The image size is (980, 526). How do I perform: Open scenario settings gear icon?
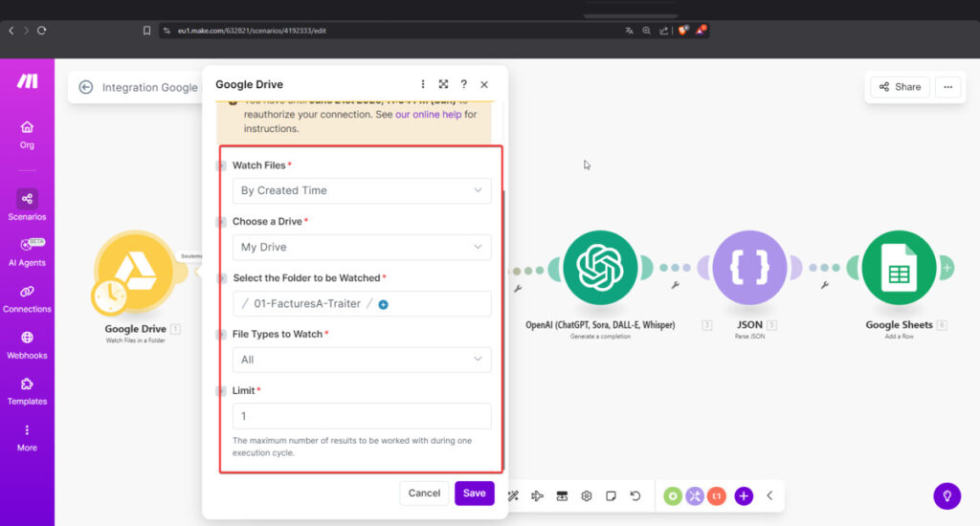click(587, 495)
